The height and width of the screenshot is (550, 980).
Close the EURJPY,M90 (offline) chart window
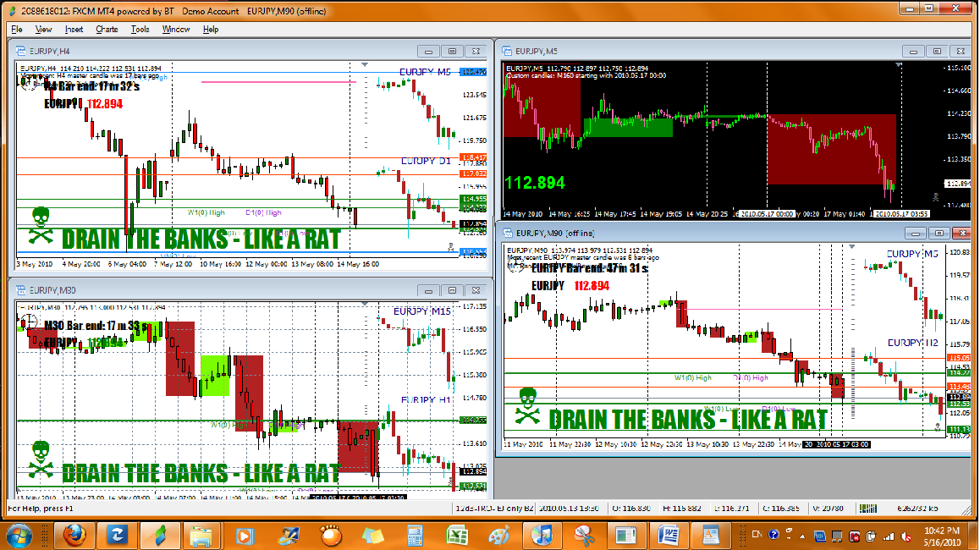coord(962,234)
